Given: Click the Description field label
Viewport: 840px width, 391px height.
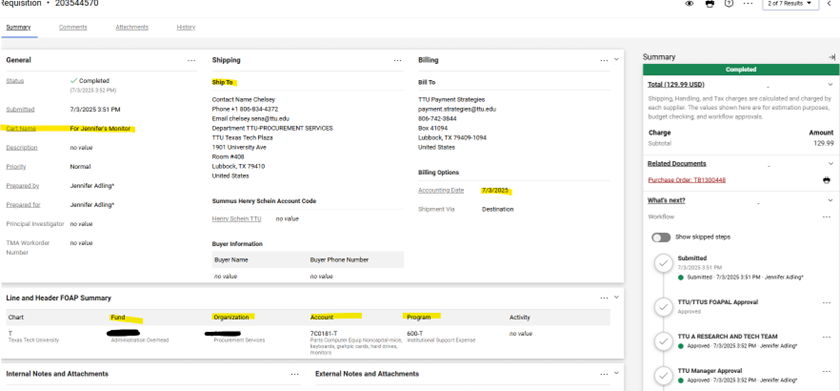Looking at the screenshot, I should pyautogui.click(x=21, y=148).
